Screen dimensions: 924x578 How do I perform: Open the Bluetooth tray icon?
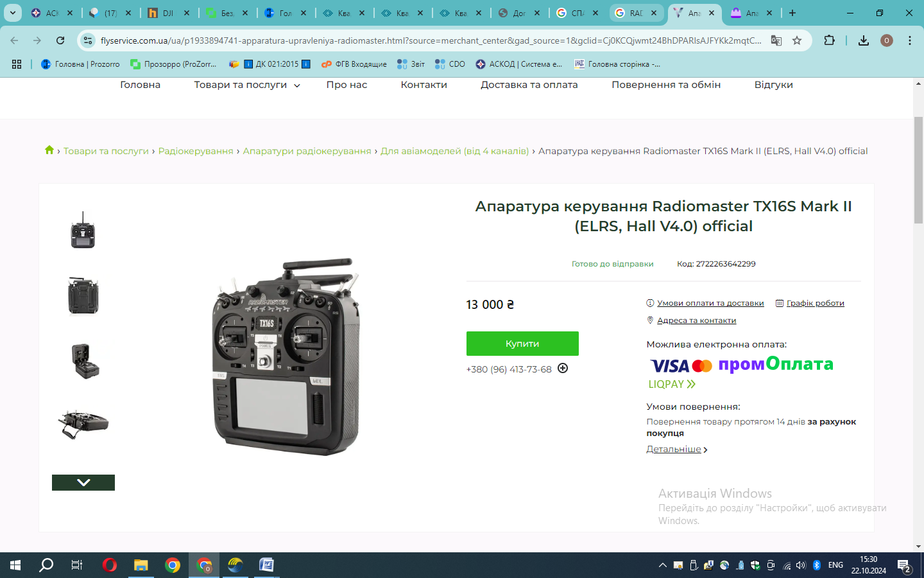tap(817, 565)
